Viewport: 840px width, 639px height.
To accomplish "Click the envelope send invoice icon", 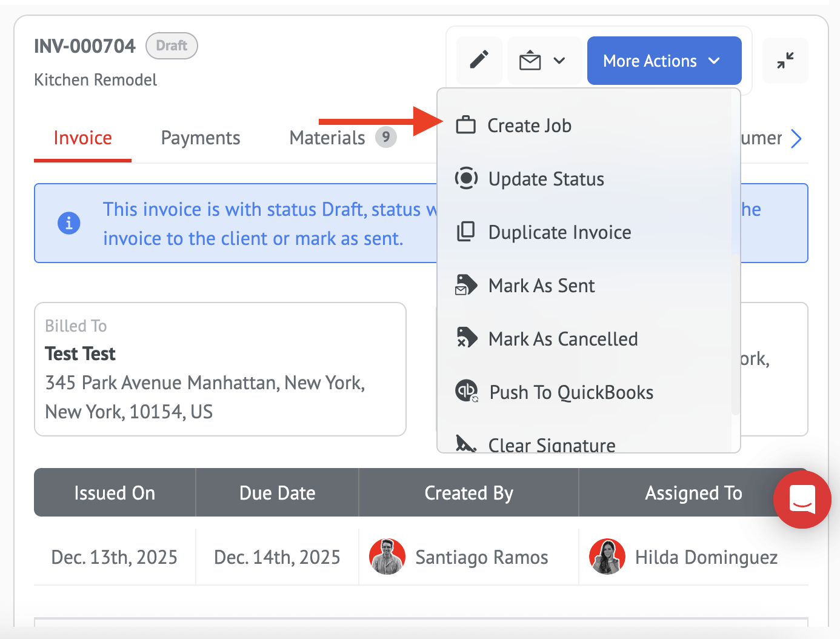I will (x=530, y=61).
